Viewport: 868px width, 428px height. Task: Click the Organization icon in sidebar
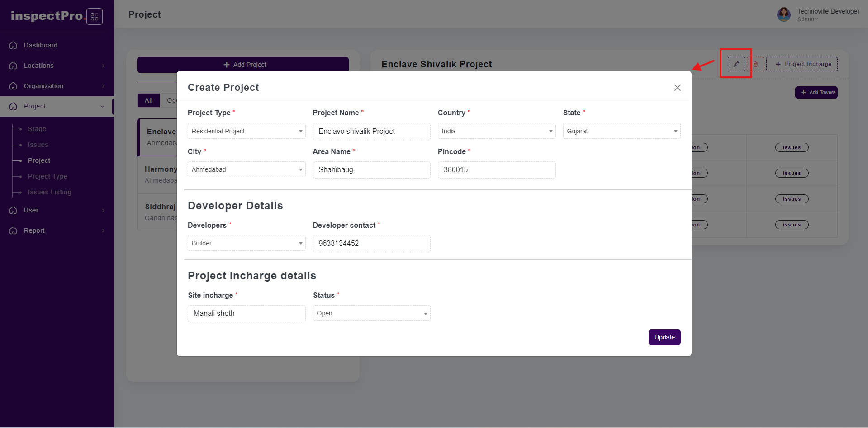click(x=14, y=86)
